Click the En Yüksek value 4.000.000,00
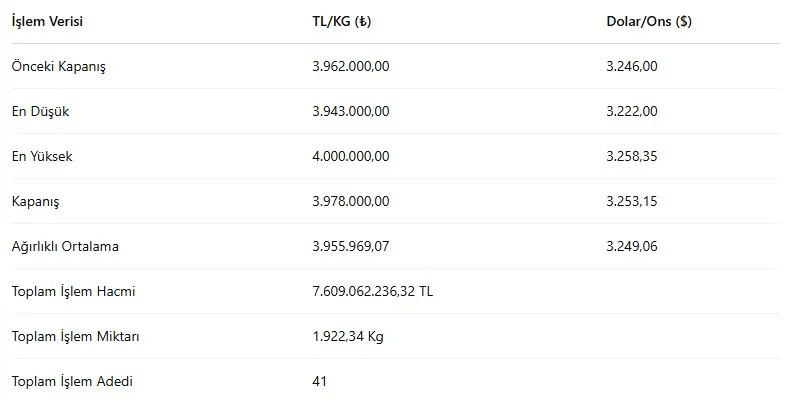 pos(351,156)
